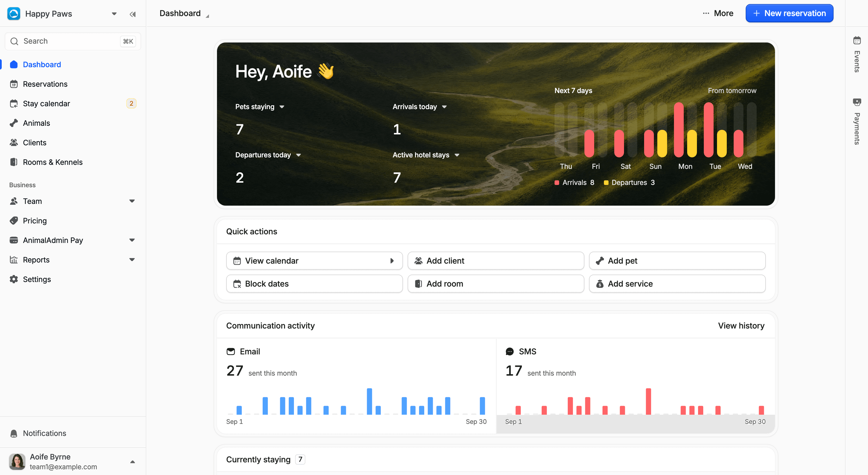Image resolution: width=868 pixels, height=475 pixels.
Task: Click the Add pet quick action
Action: (x=677, y=260)
